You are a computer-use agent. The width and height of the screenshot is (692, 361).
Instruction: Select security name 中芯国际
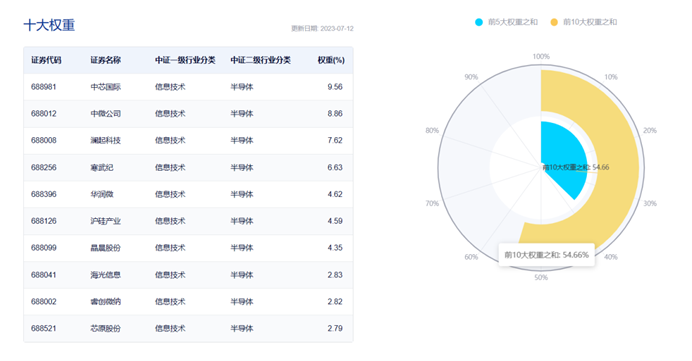pos(105,87)
